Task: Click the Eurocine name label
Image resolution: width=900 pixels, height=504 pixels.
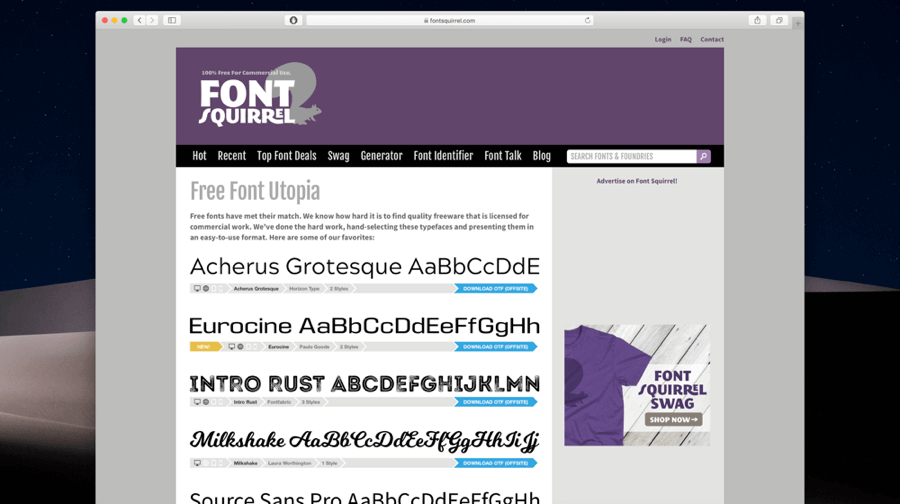Action: (278, 347)
